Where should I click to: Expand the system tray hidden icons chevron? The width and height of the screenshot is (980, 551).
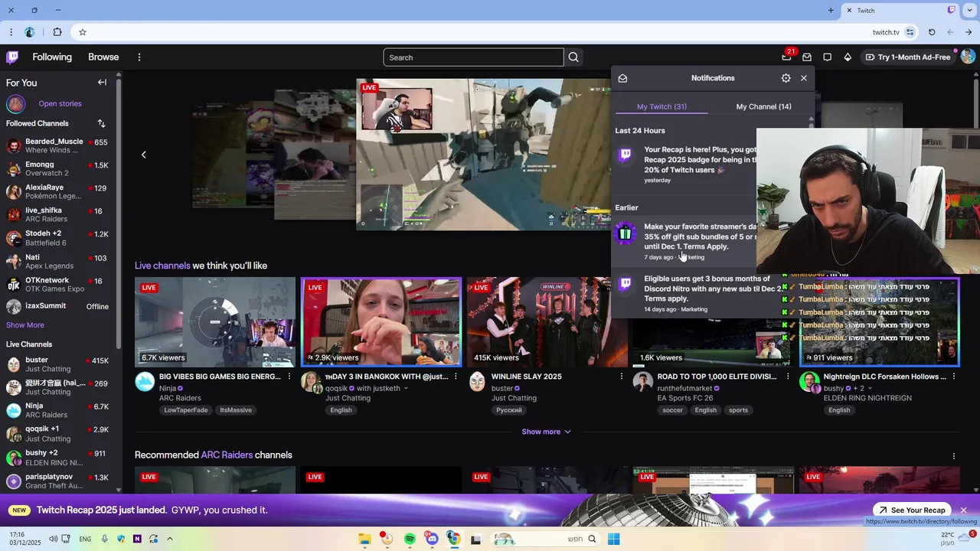tap(170, 539)
